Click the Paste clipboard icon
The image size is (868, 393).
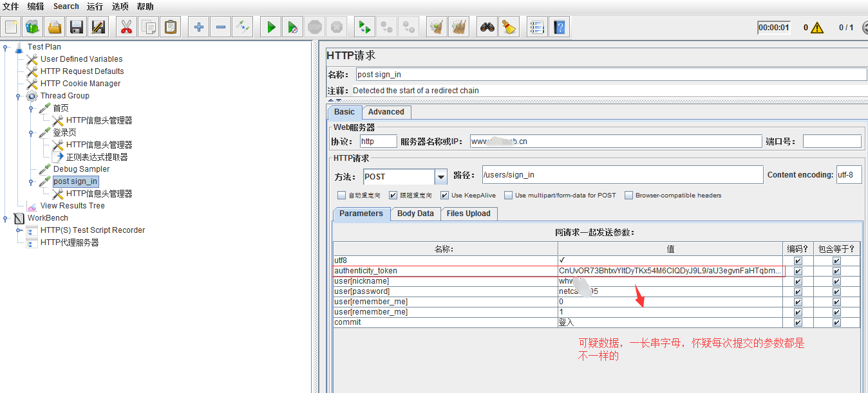[x=170, y=27]
